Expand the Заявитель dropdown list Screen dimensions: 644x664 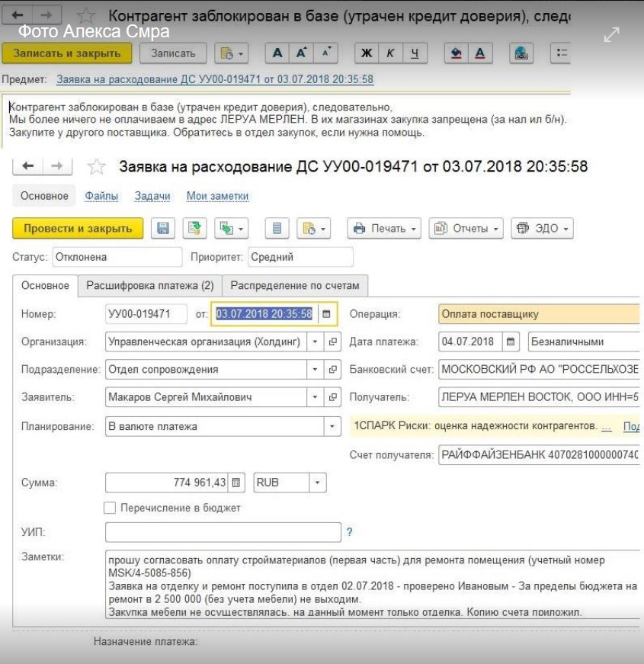[x=315, y=397]
